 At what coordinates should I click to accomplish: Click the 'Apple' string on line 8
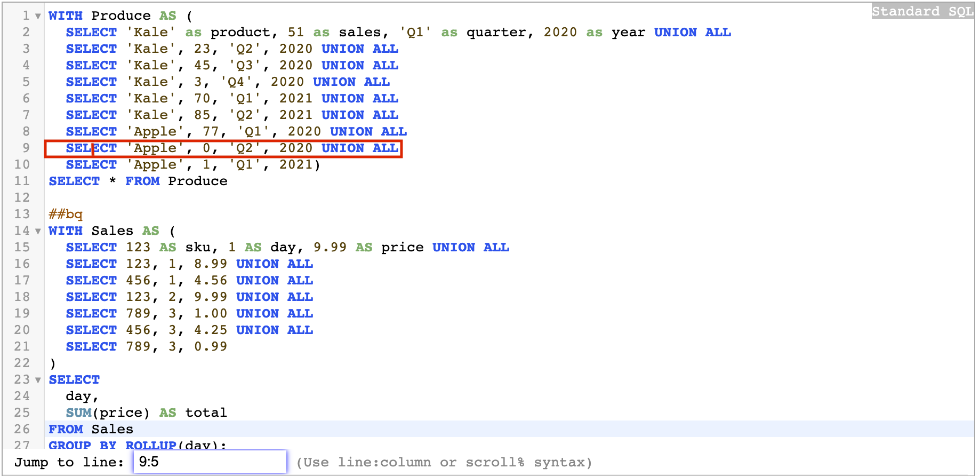155,132
